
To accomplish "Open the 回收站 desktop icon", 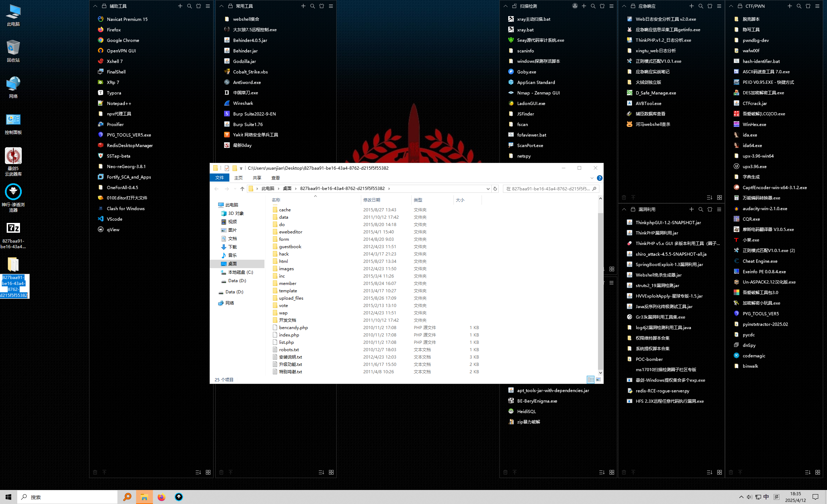I will (x=13, y=51).
